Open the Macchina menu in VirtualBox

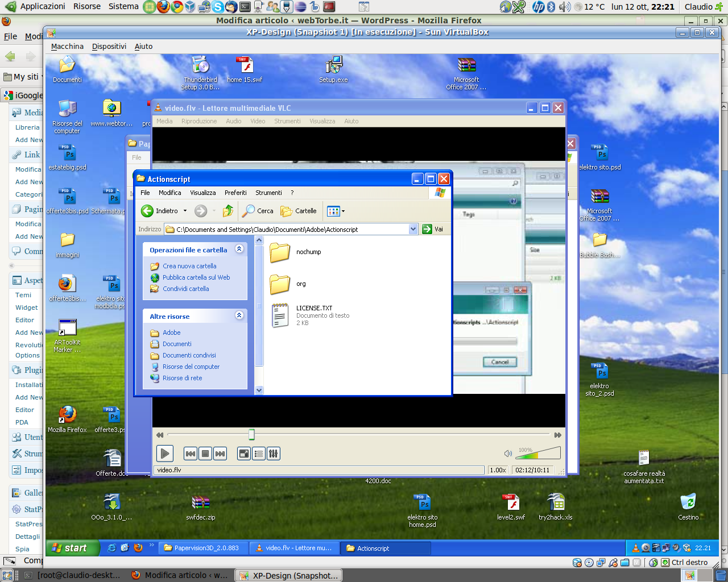tap(67, 47)
